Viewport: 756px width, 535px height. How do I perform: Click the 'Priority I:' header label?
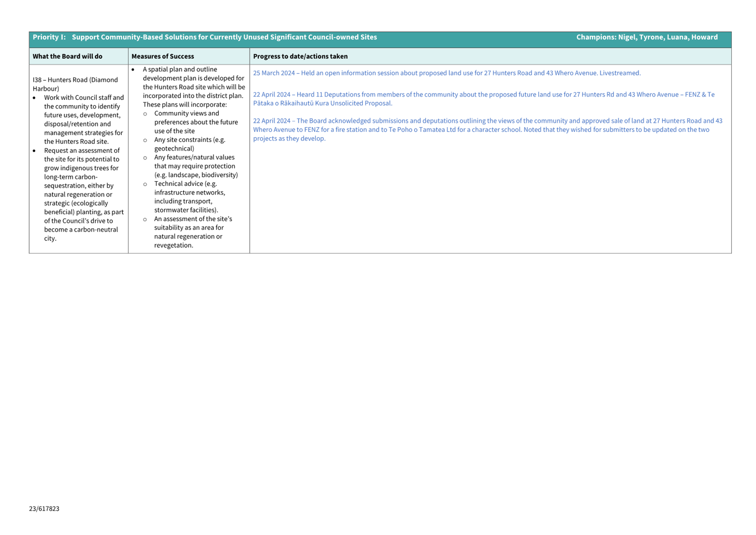pyautogui.click(x=49, y=37)
